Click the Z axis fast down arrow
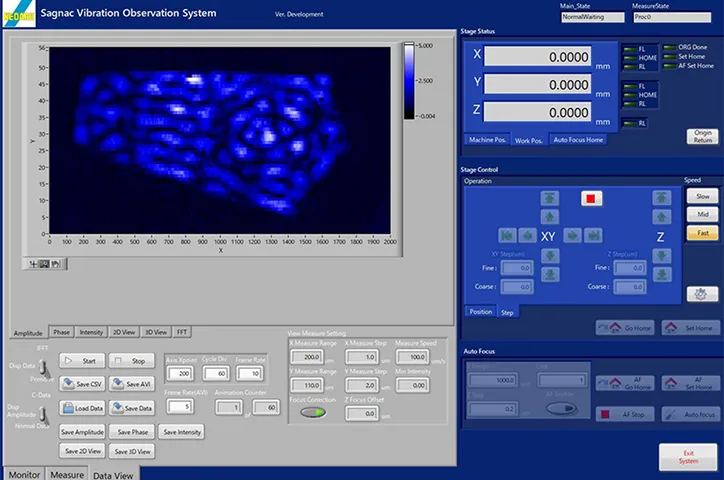This screenshot has width=724, height=480. (661, 272)
